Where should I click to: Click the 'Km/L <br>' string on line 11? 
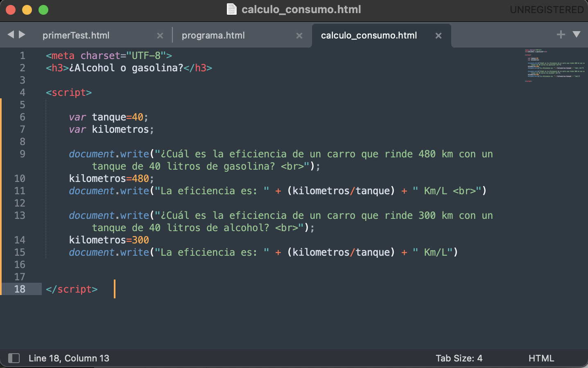(x=447, y=191)
